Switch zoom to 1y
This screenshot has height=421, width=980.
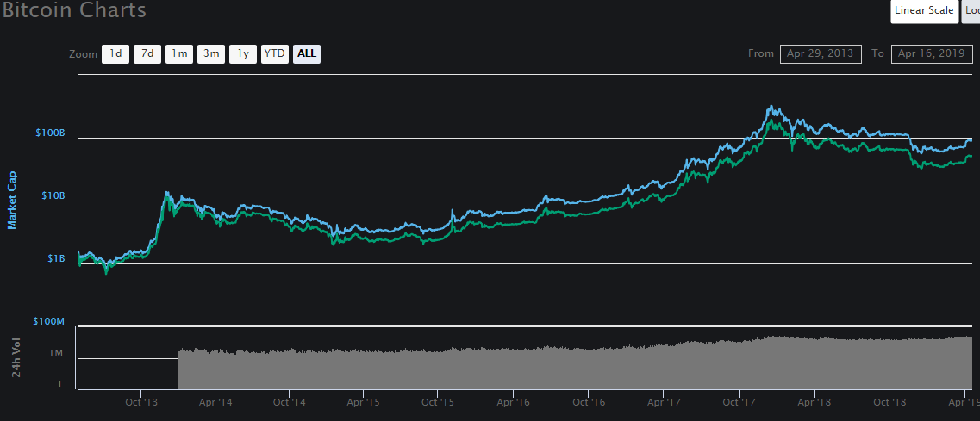[x=243, y=53]
